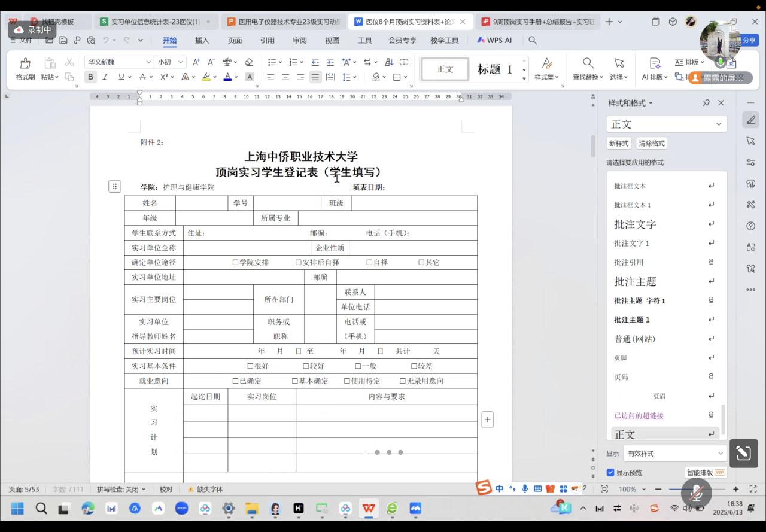766x532 pixels.
Task: Switch to the 插入 ribbon tab
Action: (x=202, y=40)
